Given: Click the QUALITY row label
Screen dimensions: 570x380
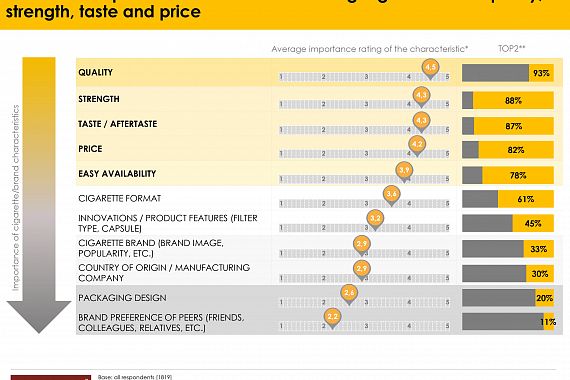Looking at the screenshot, I should [x=96, y=72].
